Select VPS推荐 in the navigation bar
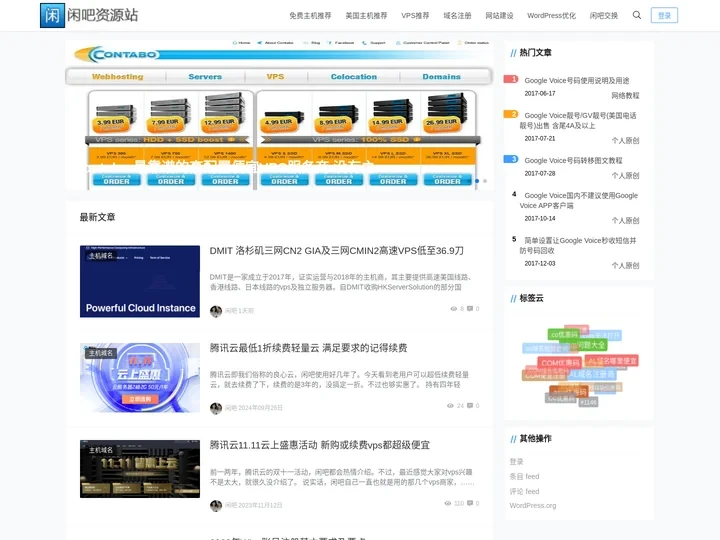720x540 pixels. click(x=415, y=16)
